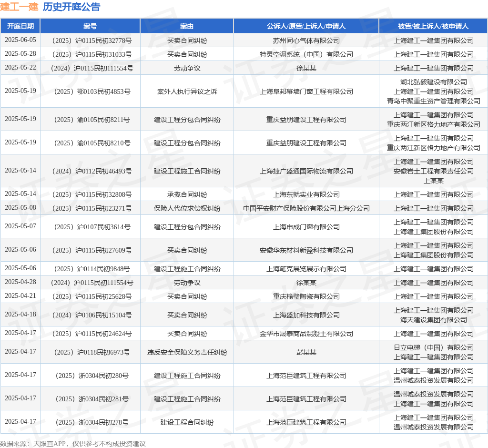488x448 pixels.
Task: Select the date cell 2025-04-28
Action: [20, 282]
